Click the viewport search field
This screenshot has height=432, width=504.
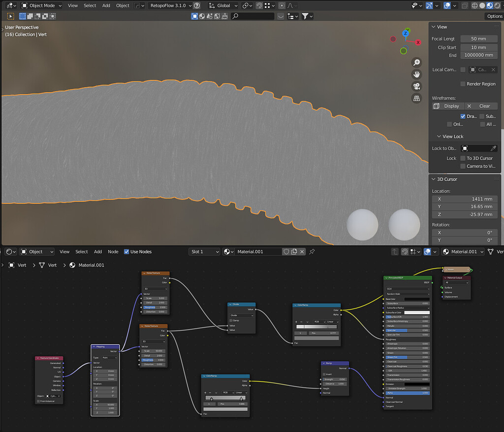coord(252,16)
